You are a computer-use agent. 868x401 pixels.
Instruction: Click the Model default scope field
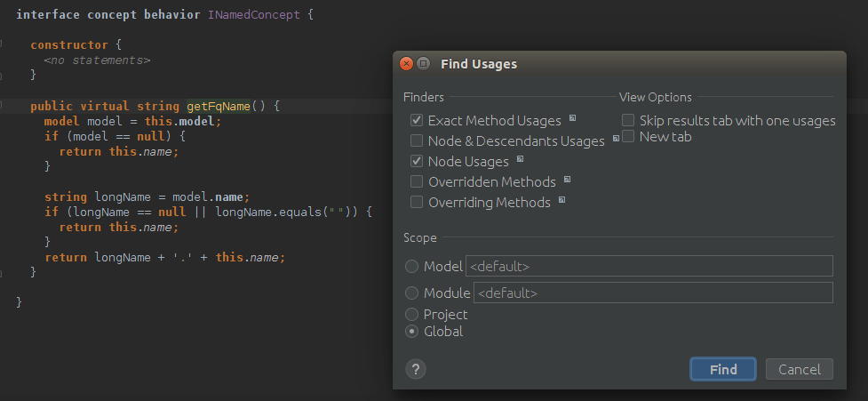[x=649, y=266]
